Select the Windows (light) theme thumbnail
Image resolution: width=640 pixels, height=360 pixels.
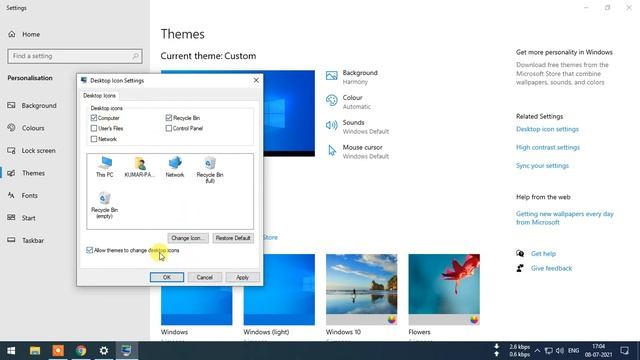279,290
